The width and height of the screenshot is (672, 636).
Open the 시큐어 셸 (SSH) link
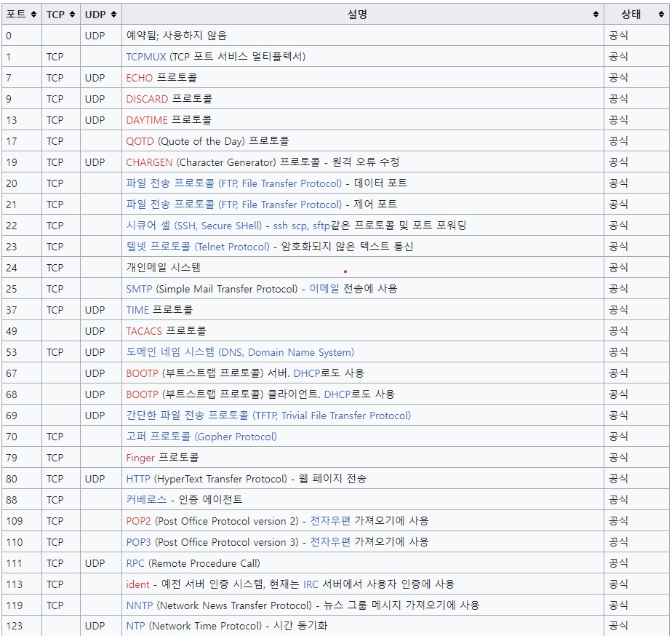pos(193,226)
